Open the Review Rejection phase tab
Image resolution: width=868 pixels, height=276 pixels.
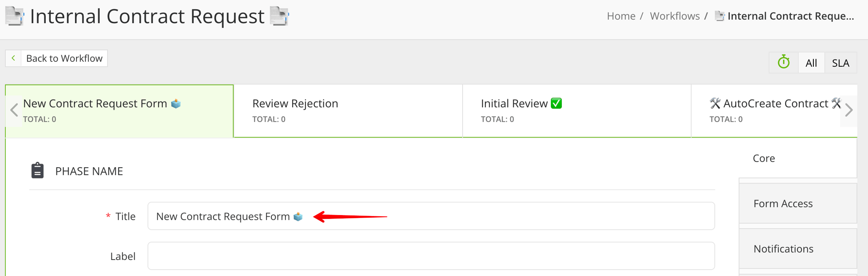pyautogui.click(x=295, y=103)
